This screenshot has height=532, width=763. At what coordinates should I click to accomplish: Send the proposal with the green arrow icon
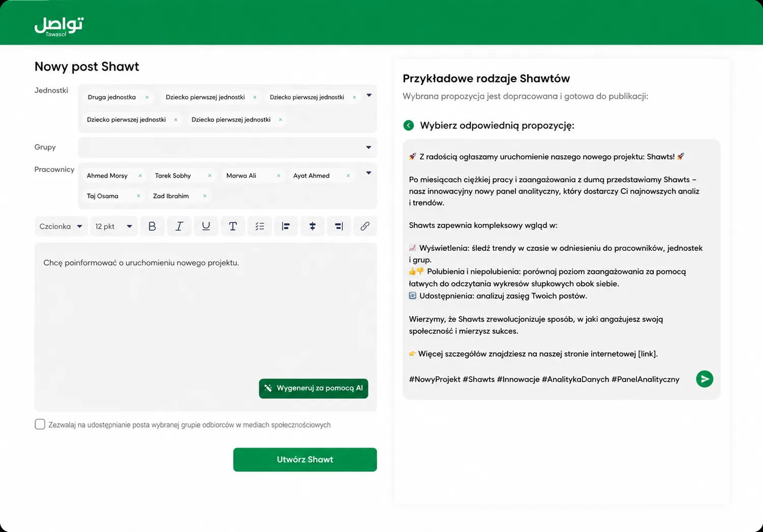point(705,379)
